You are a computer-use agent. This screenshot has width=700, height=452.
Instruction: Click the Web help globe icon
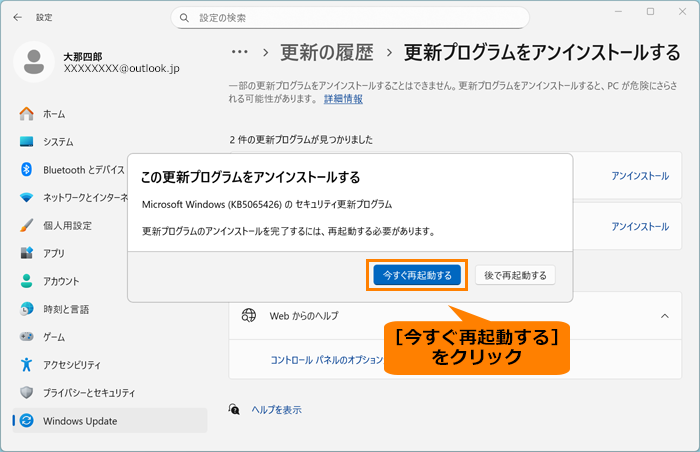[249, 315]
